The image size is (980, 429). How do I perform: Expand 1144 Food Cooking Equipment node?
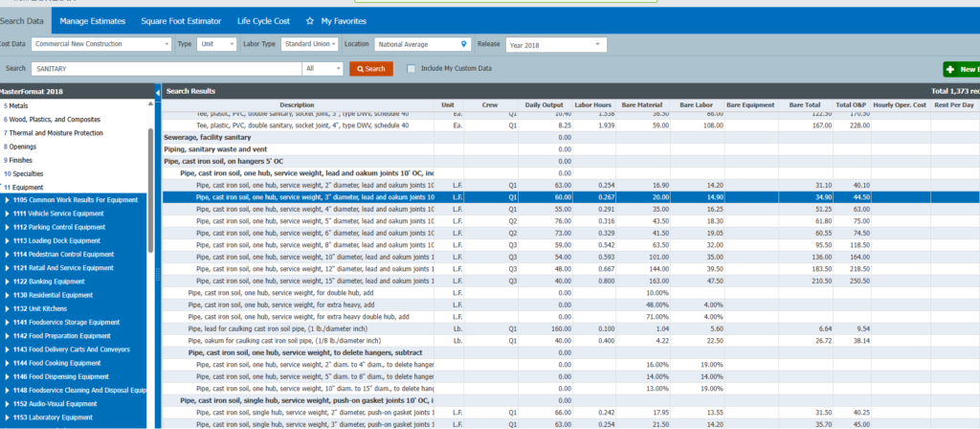click(7, 363)
